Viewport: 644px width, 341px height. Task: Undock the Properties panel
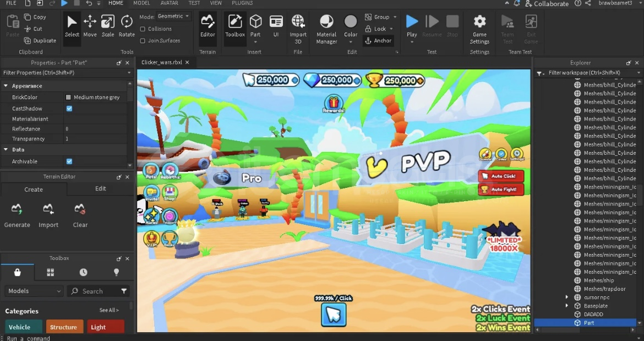pyautogui.click(x=119, y=63)
